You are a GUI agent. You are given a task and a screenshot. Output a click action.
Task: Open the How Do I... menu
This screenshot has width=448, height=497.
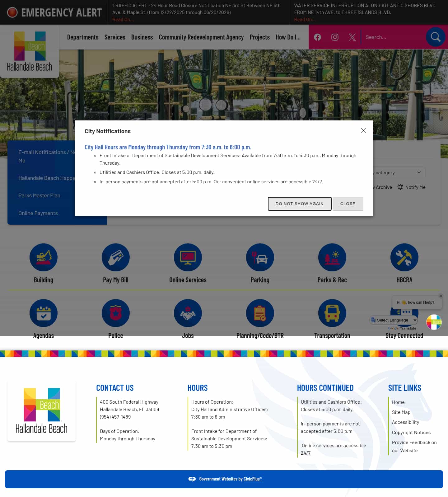[x=288, y=37]
